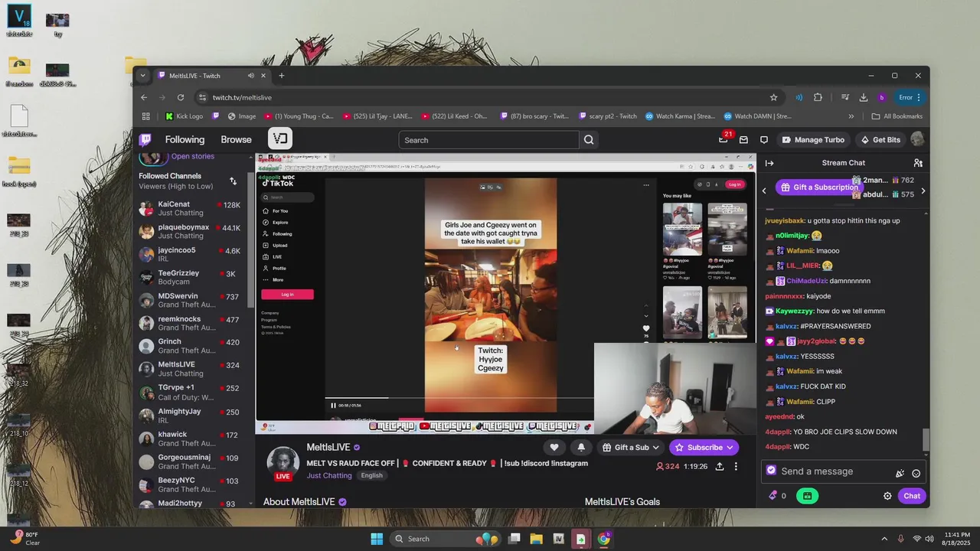Show next gift leaderboard with right chevron
This screenshot has height=551, width=980.
coord(923,191)
